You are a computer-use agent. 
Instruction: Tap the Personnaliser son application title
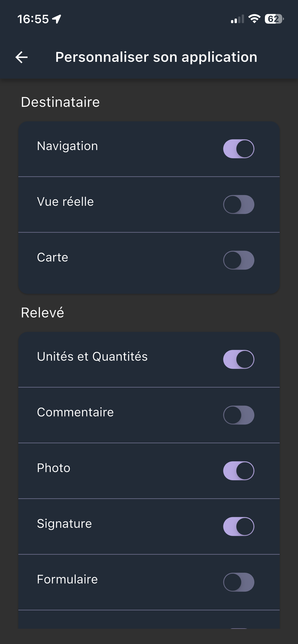pyautogui.click(x=156, y=57)
